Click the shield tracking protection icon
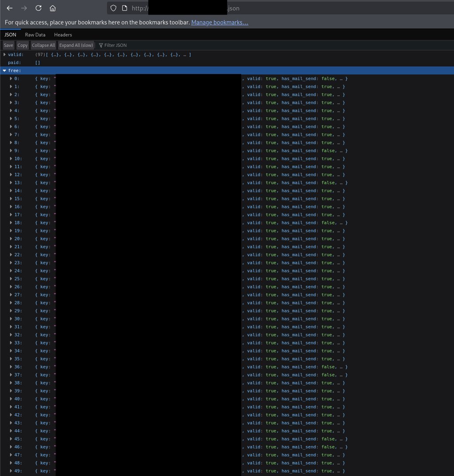454x476 pixels. pos(113,8)
